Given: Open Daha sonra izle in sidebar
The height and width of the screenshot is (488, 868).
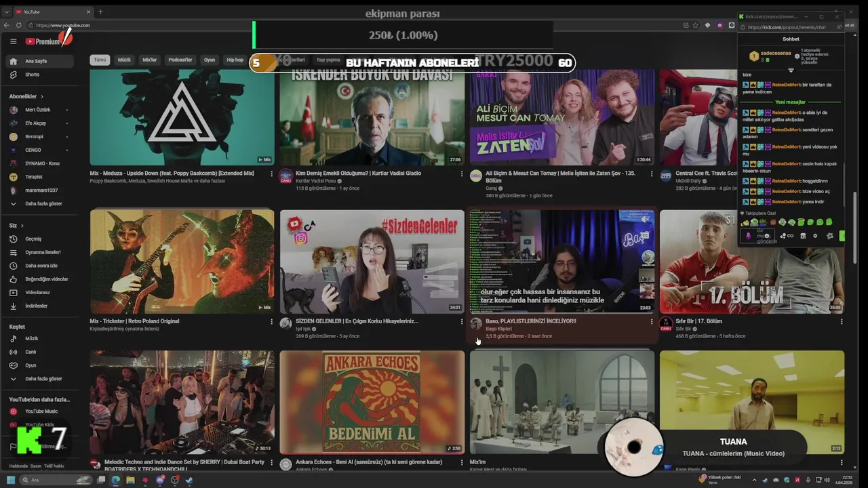Looking at the screenshot, I should coord(40,266).
